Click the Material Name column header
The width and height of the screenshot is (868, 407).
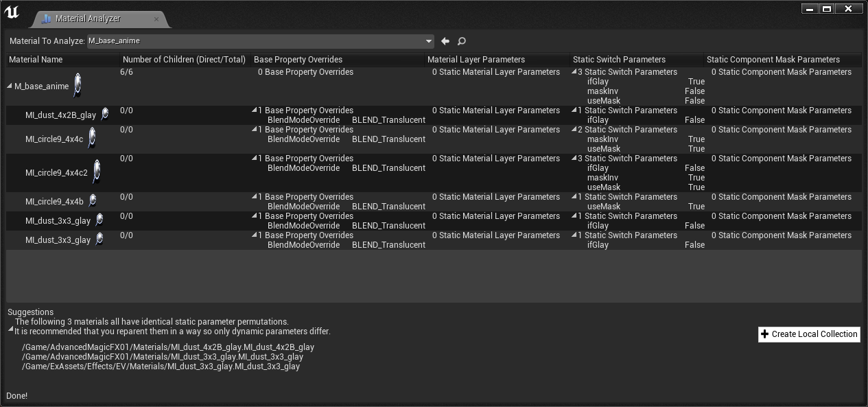(x=36, y=60)
